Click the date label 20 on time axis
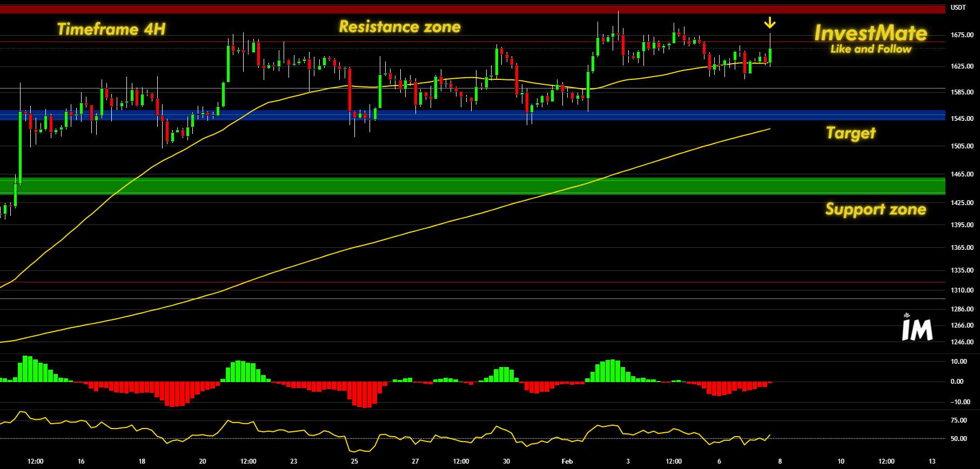980x469 pixels. pos(203,461)
